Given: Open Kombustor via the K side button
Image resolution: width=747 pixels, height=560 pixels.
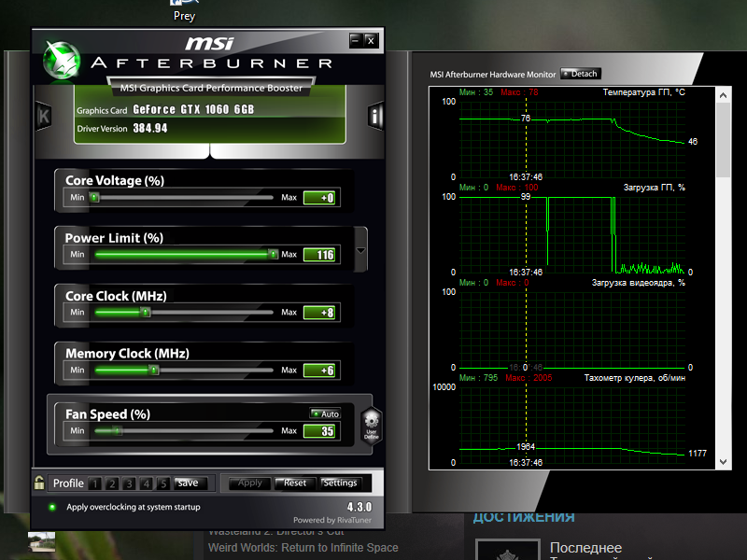Looking at the screenshot, I should tap(43, 116).
